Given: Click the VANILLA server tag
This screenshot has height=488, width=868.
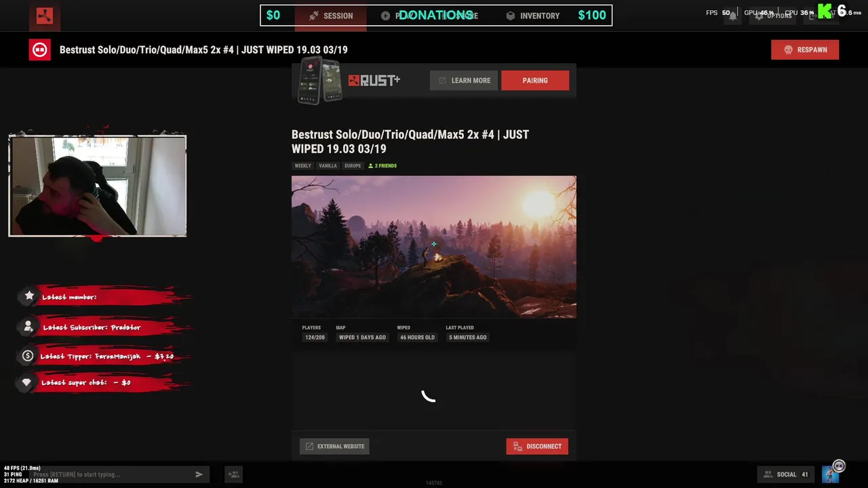Looking at the screenshot, I should pos(328,165).
